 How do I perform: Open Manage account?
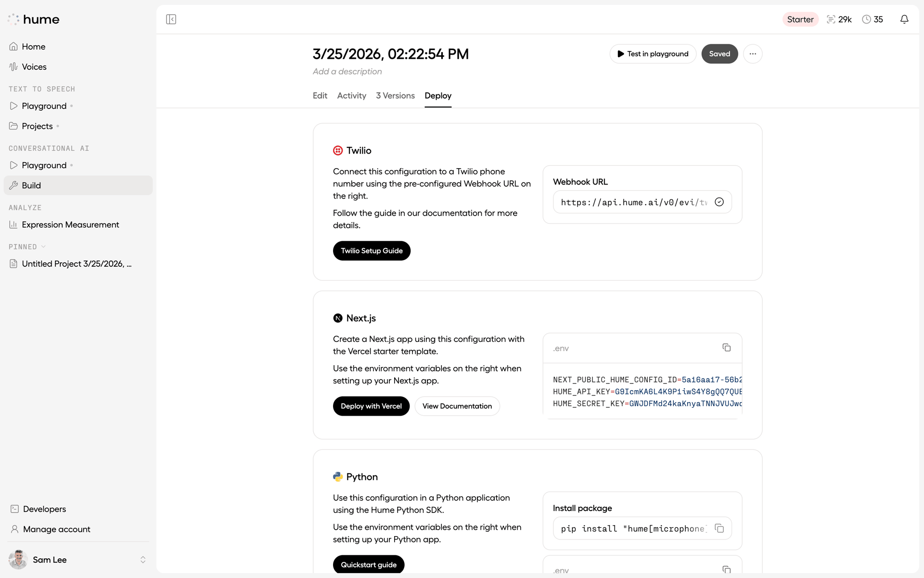pyautogui.click(x=78, y=529)
